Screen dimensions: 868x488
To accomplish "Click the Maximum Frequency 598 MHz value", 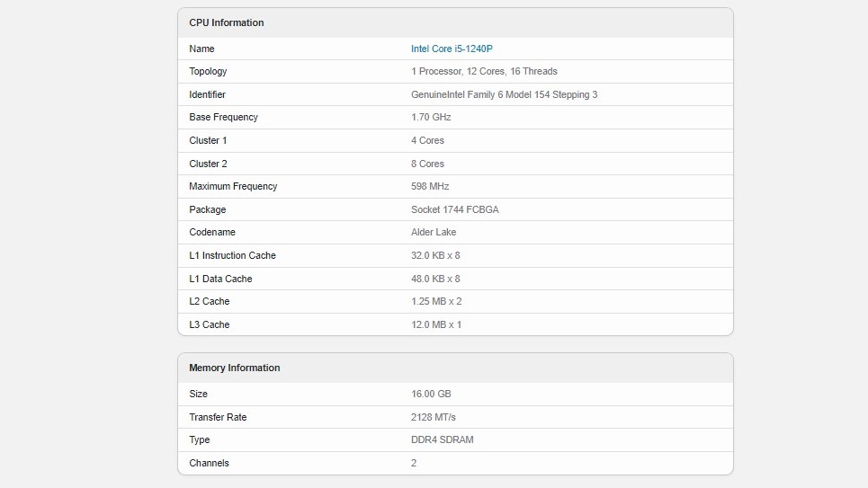I will [430, 186].
